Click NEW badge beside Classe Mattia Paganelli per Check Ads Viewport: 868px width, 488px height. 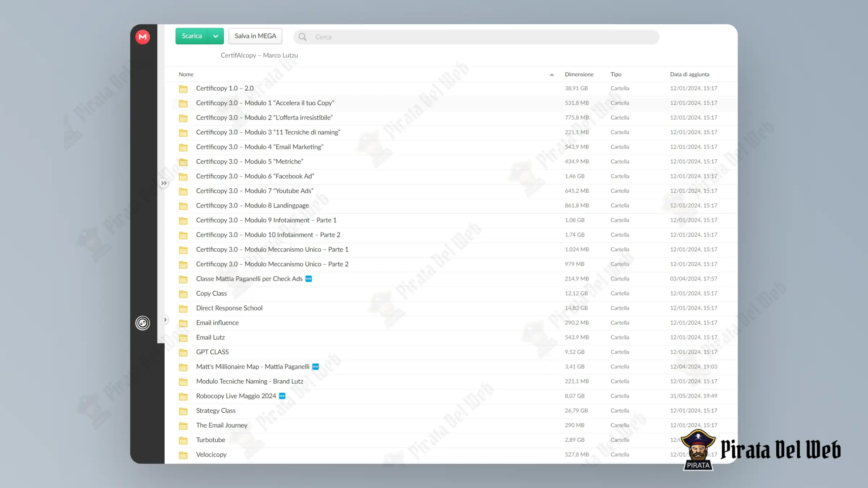309,279
